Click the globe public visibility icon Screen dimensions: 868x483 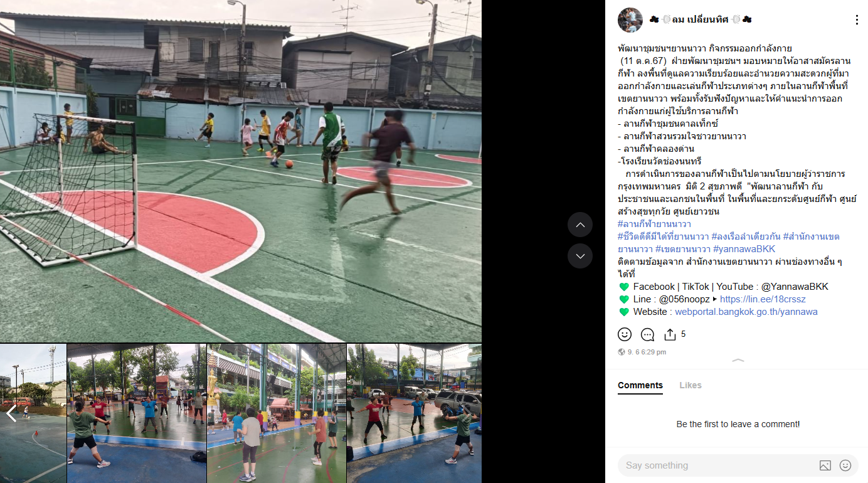click(622, 352)
